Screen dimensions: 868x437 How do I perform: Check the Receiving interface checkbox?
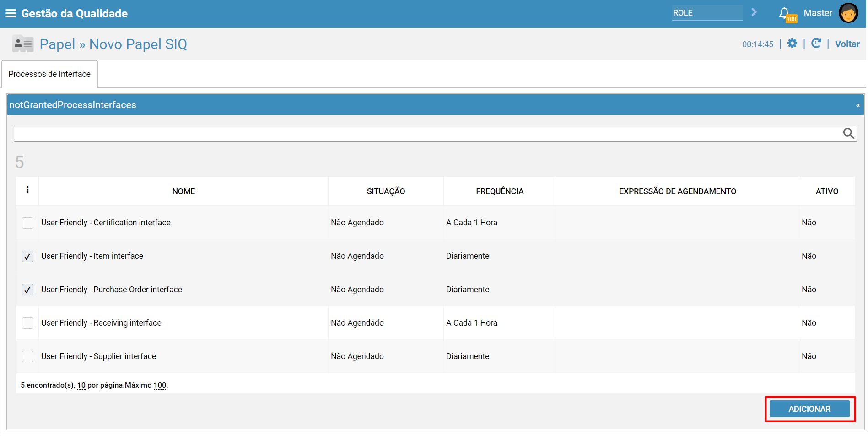pyautogui.click(x=27, y=323)
